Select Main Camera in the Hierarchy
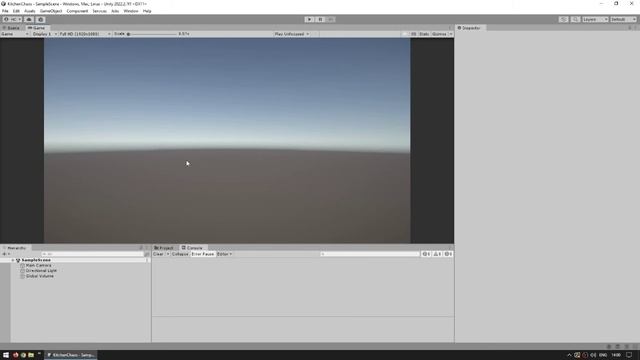The image size is (640, 360). (38, 265)
